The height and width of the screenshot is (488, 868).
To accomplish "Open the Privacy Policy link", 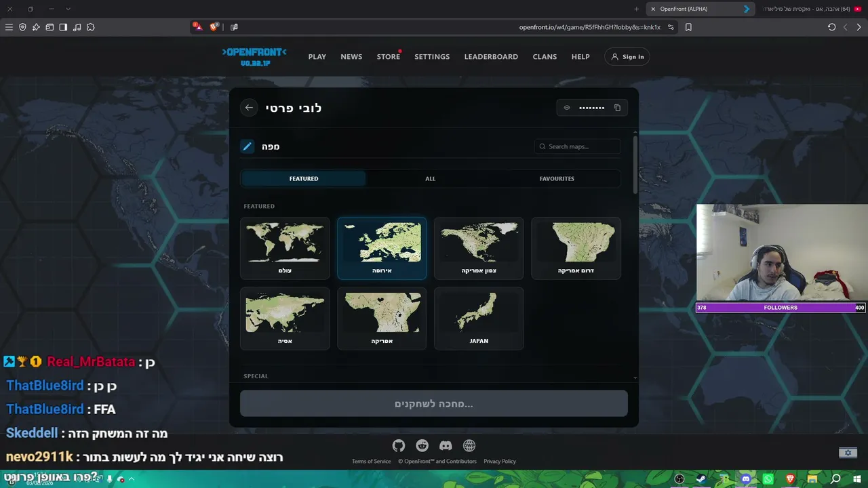I will point(500,462).
